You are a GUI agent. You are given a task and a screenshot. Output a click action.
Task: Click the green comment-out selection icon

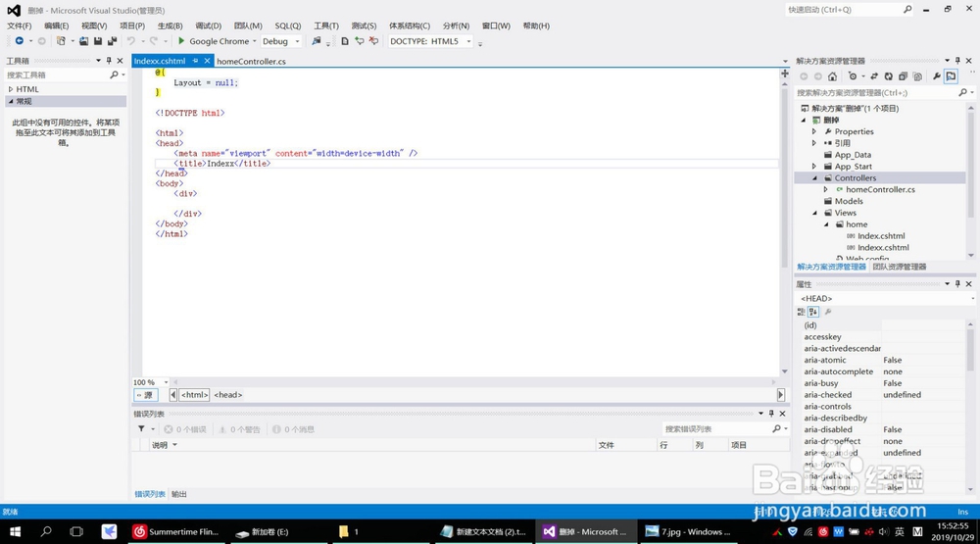pyautogui.click(x=360, y=41)
